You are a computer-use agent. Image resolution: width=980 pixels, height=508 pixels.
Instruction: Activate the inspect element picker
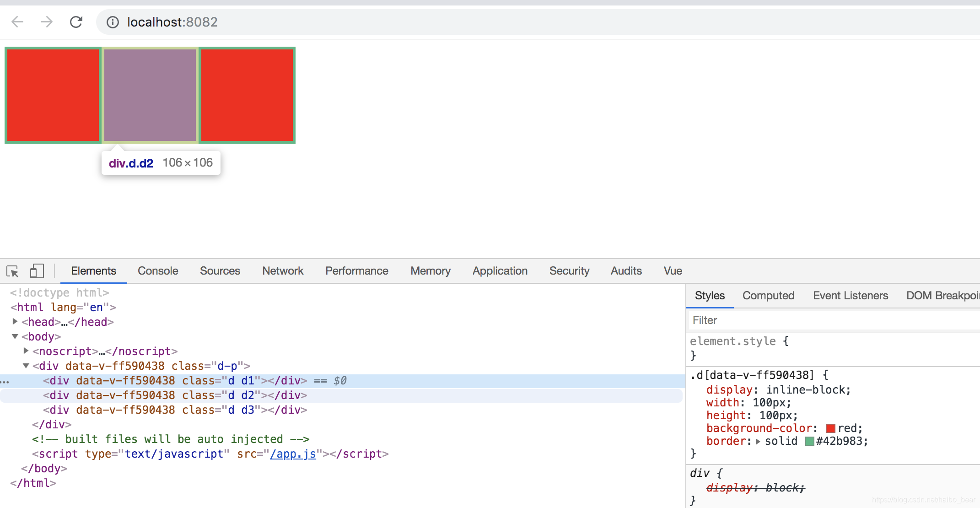pyautogui.click(x=13, y=271)
